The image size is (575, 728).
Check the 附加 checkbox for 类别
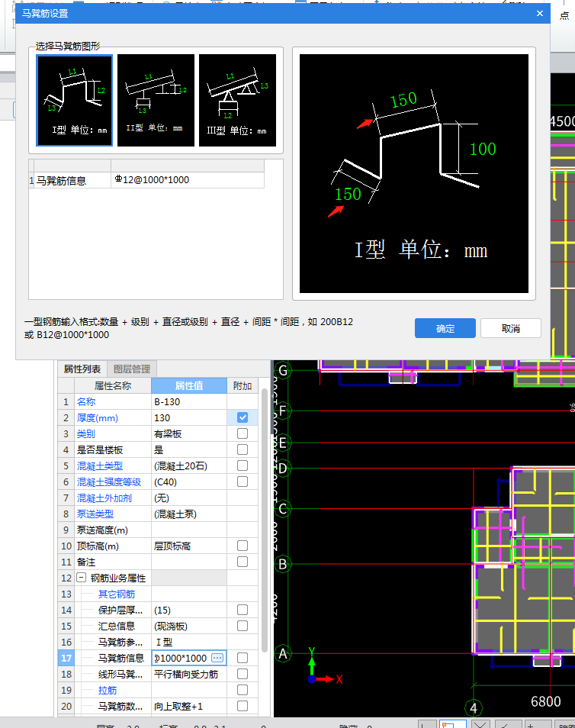point(243,433)
